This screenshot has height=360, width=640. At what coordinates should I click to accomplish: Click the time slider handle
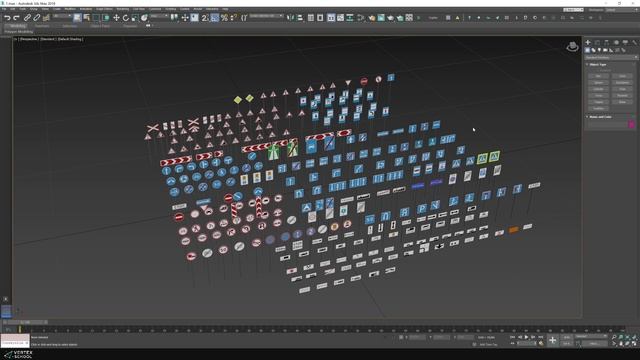[x=25, y=322]
